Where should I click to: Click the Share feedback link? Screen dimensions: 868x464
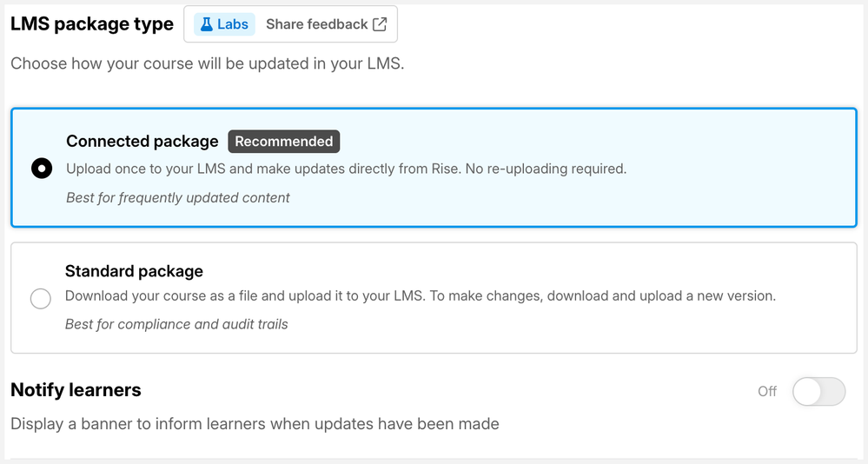click(x=326, y=24)
